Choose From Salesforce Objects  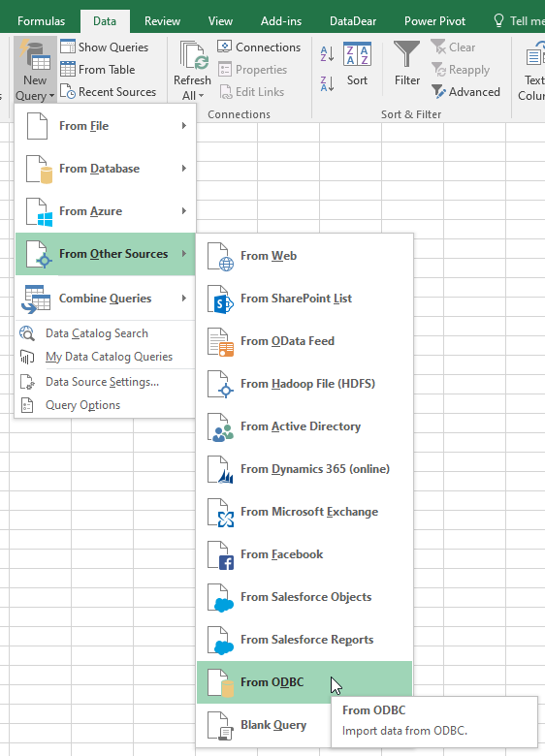tap(305, 597)
